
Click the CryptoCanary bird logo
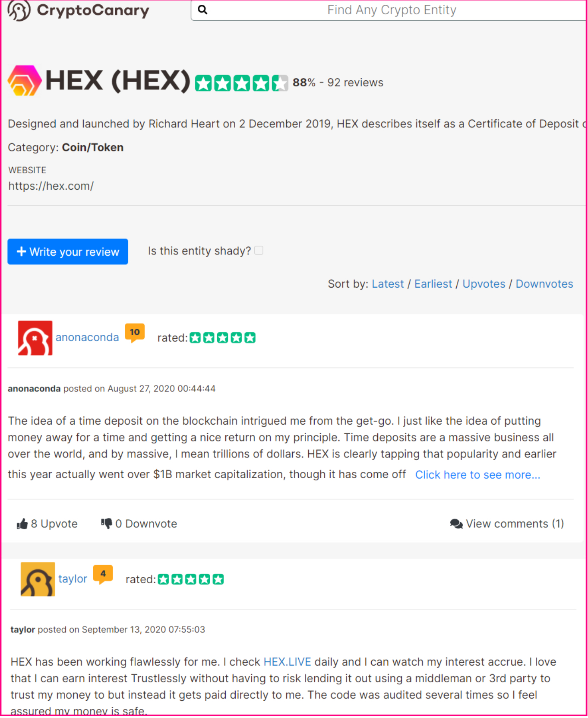click(19, 10)
